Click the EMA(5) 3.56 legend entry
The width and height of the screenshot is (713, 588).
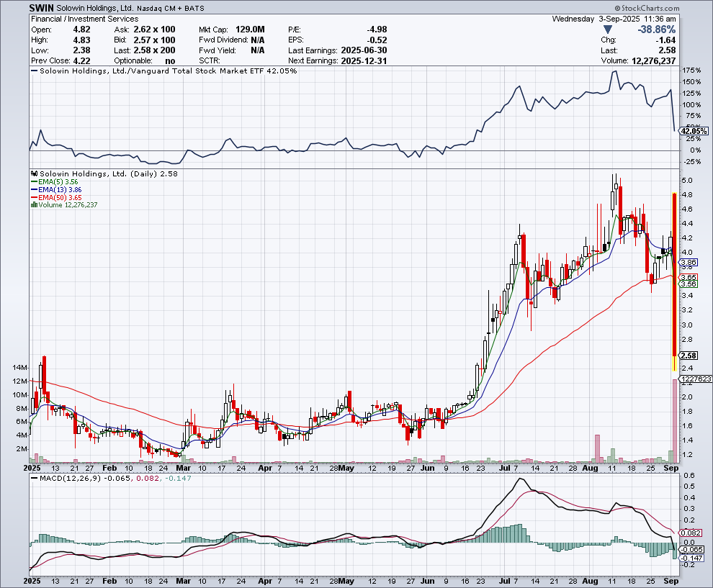coord(55,182)
